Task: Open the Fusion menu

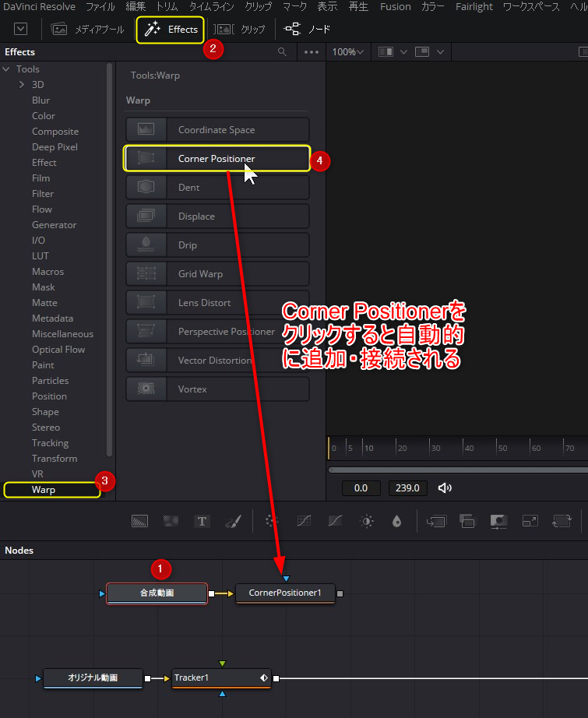Action: 395,6
